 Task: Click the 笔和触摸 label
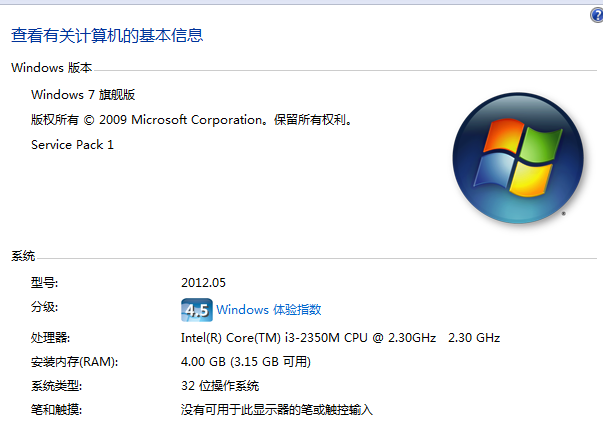click(56, 410)
